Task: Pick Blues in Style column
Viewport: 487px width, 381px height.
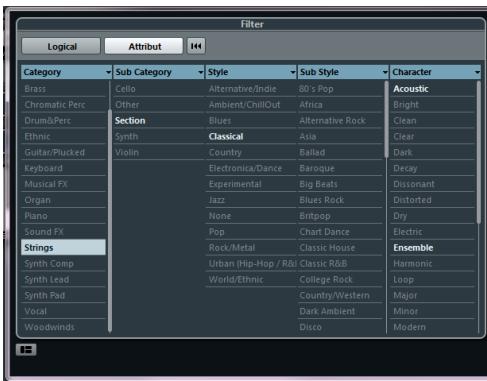Action: tap(251, 121)
